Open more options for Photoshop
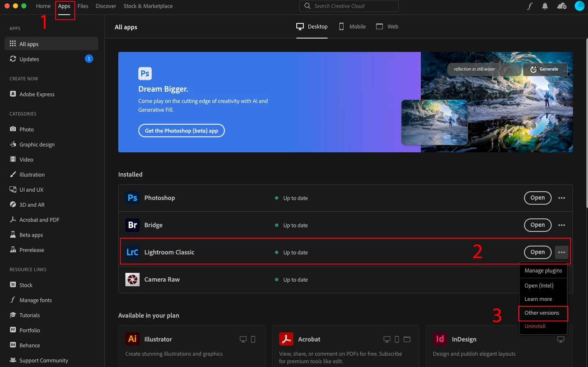 [562, 198]
